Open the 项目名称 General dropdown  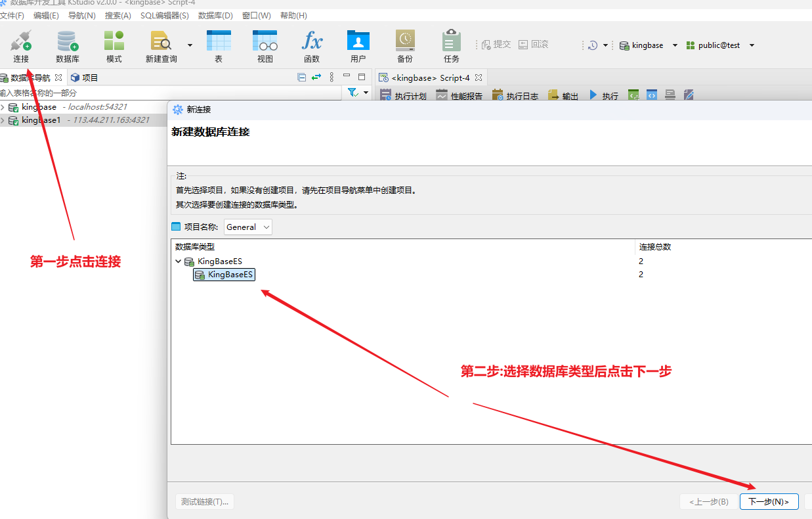click(248, 227)
